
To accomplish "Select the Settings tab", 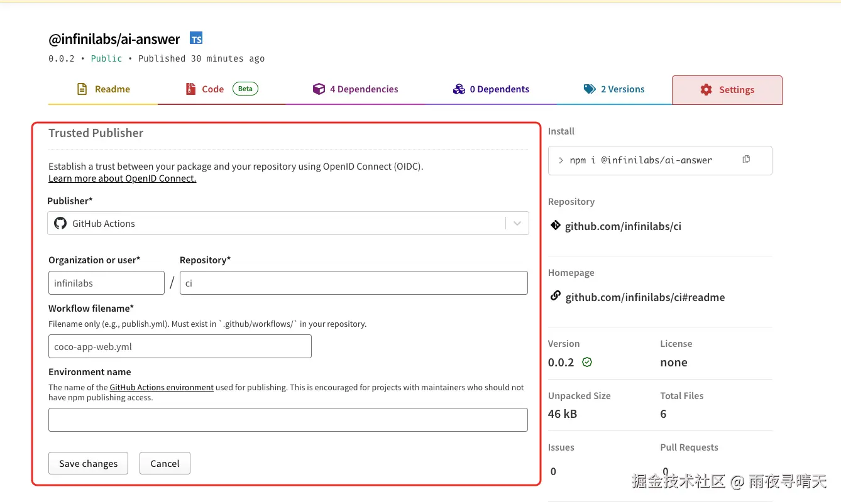I will click(727, 90).
